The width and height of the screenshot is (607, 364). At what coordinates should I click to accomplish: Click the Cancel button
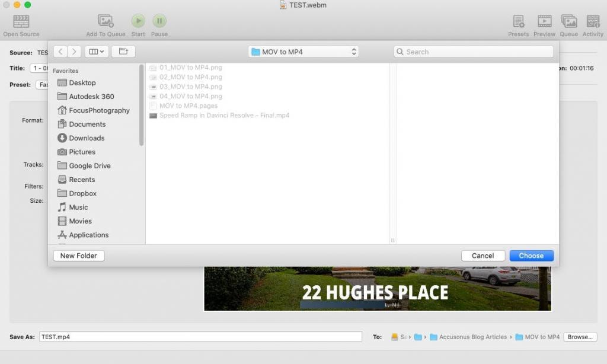click(x=483, y=256)
